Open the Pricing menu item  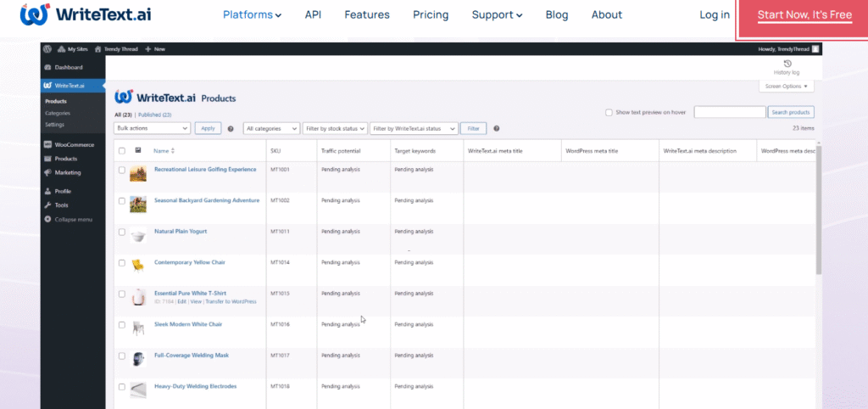[431, 14]
